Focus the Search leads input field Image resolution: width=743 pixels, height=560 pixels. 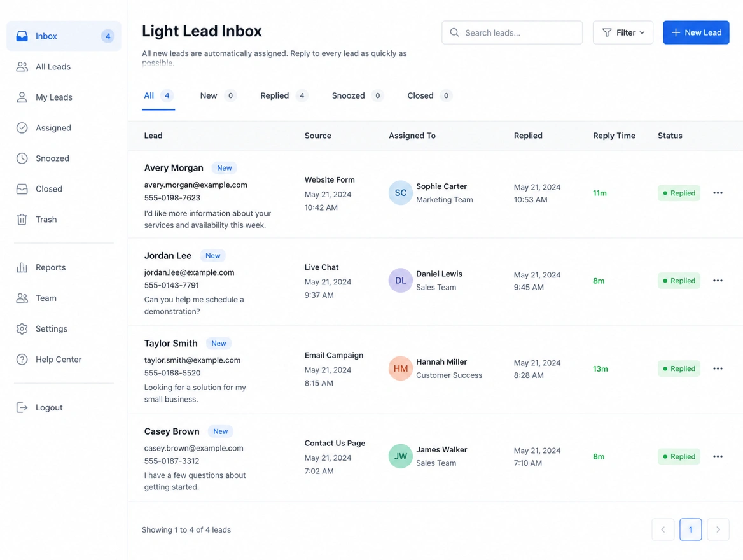[x=511, y=32]
